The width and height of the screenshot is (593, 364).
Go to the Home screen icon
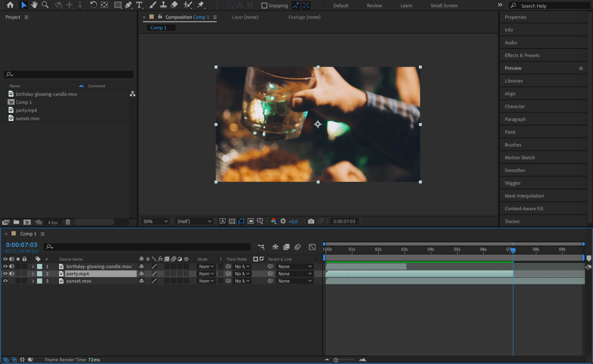(10, 5)
